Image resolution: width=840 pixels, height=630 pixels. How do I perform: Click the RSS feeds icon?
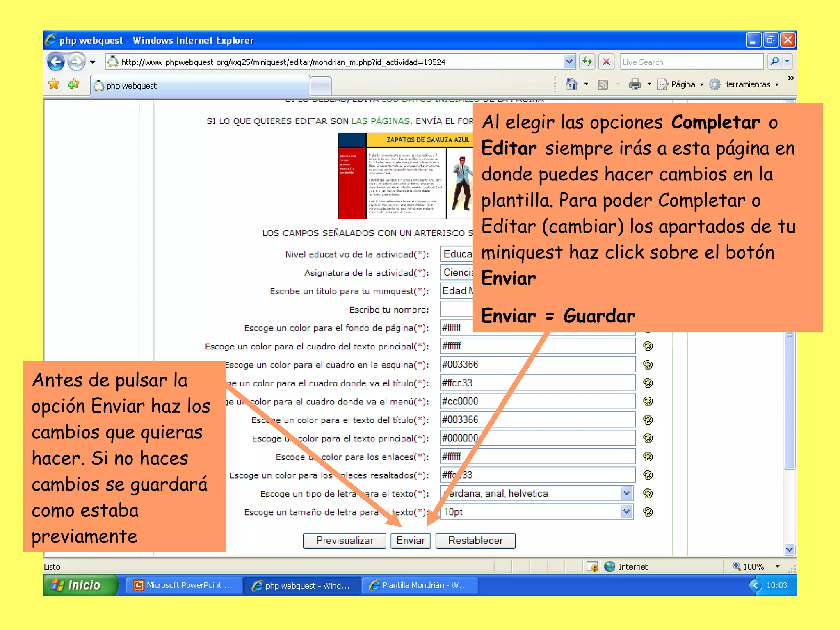click(603, 85)
